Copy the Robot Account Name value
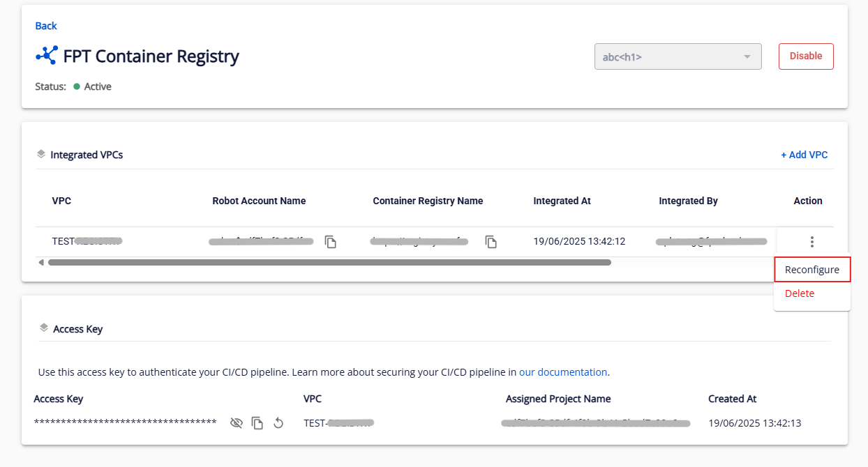The height and width of the screenshot is (467, 868). 331,242
